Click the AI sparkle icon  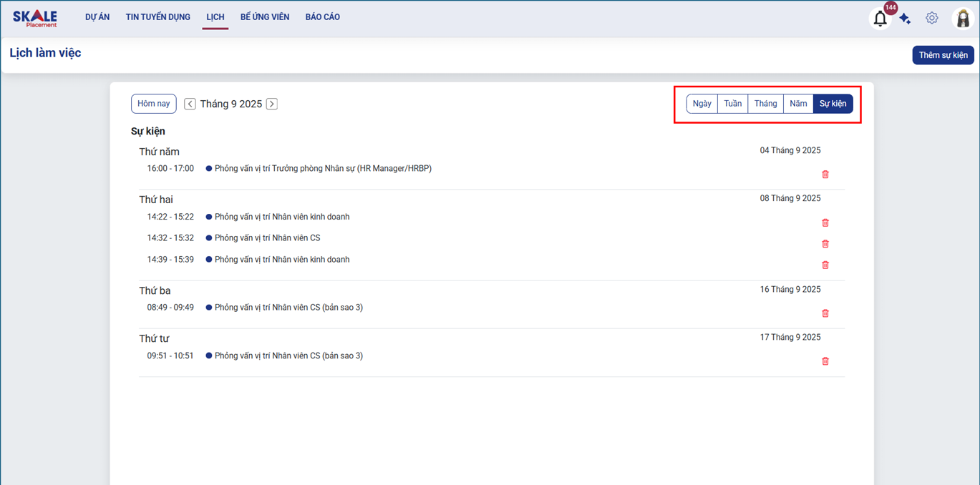[x=906, y=19]
